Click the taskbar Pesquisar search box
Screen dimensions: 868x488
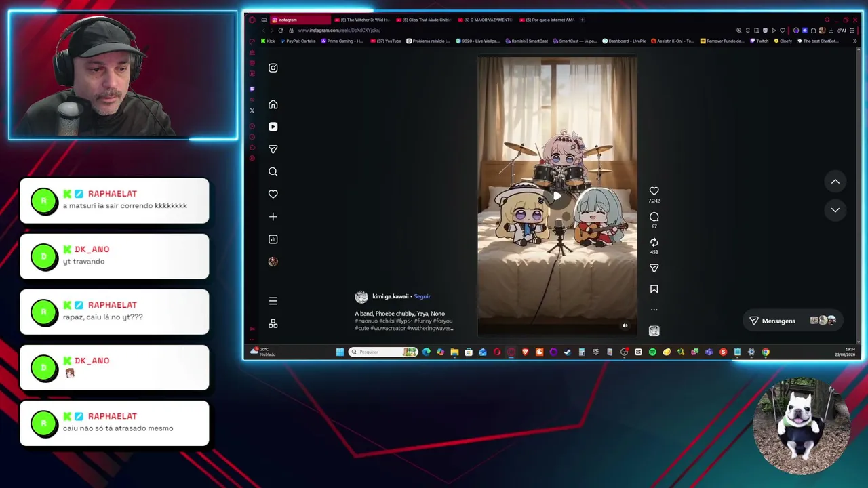383,352
